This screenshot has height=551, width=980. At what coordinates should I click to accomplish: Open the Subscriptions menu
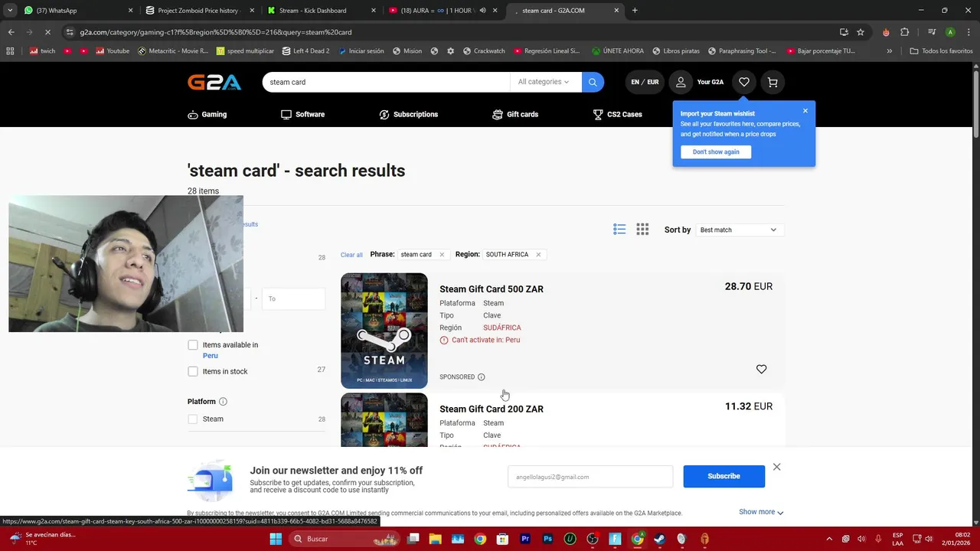(x=409, y=114)
